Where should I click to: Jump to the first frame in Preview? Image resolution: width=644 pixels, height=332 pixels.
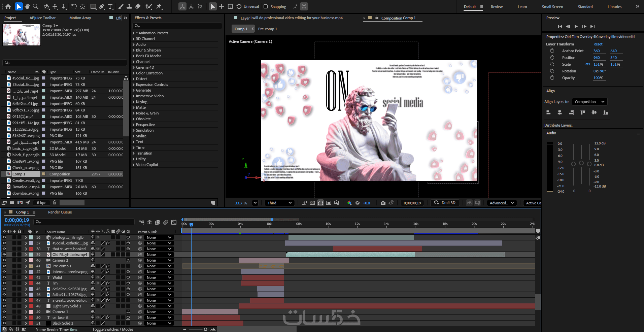560,26
